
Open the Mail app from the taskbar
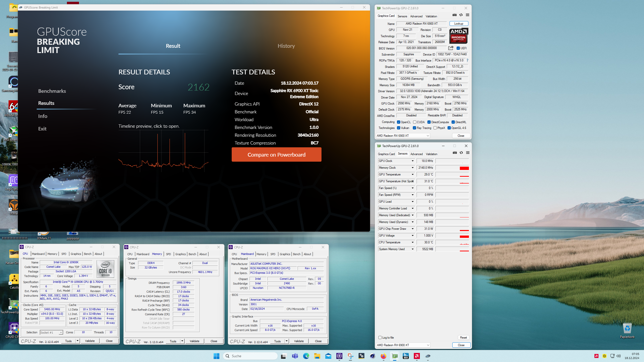(328, 356)
